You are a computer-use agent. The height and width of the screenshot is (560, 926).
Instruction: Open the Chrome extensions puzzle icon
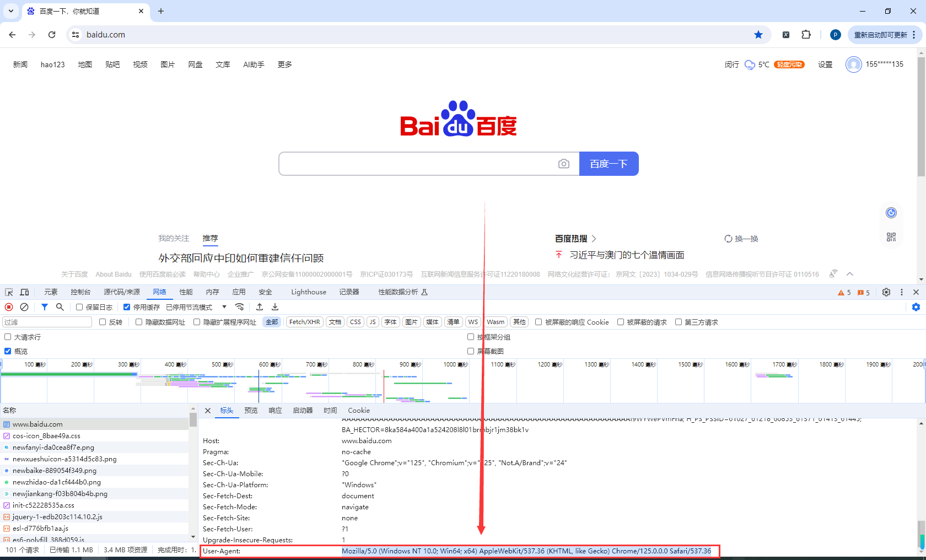tap(806, 35)
